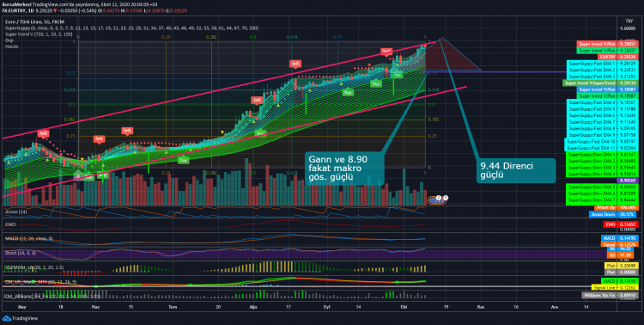The height and width of the screenshot is (325, 644).
Task: Click the EURTRY 9.29220 price label
Action: click(x=617, y=58)
